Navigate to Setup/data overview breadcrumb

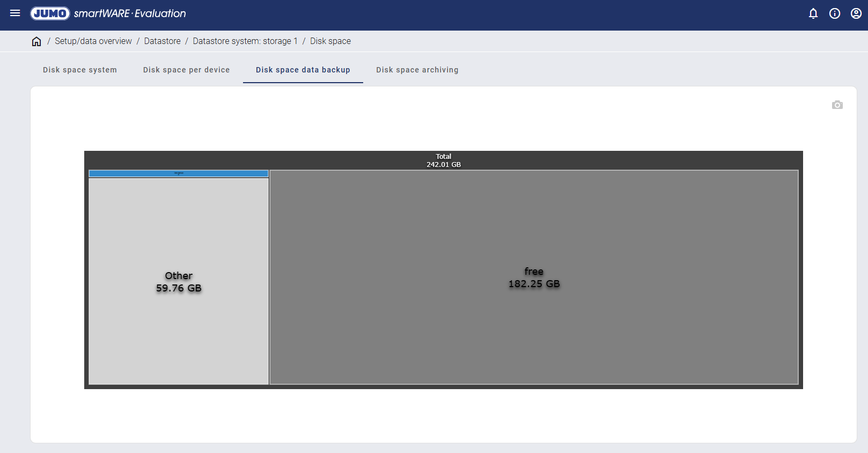coord(93,41)
